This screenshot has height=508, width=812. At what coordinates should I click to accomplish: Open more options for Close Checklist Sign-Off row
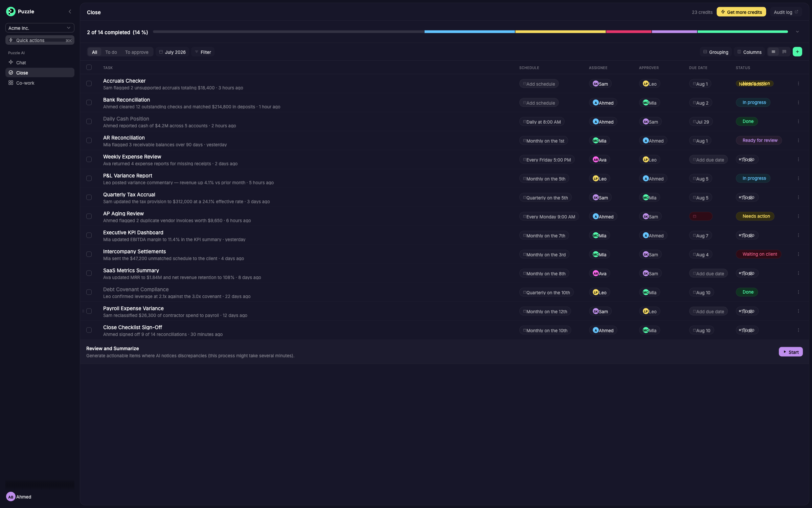(798, 330)
